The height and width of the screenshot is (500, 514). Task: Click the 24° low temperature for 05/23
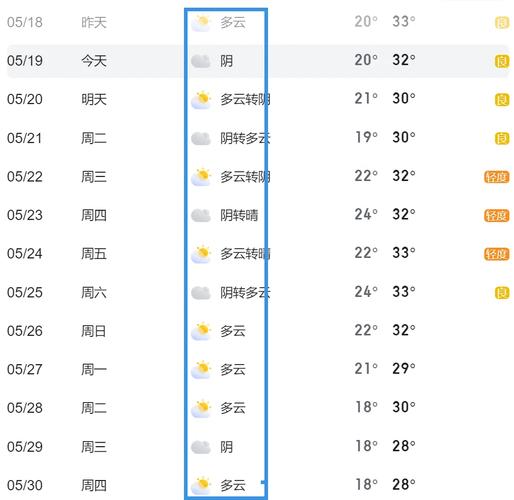coord(366,214)
